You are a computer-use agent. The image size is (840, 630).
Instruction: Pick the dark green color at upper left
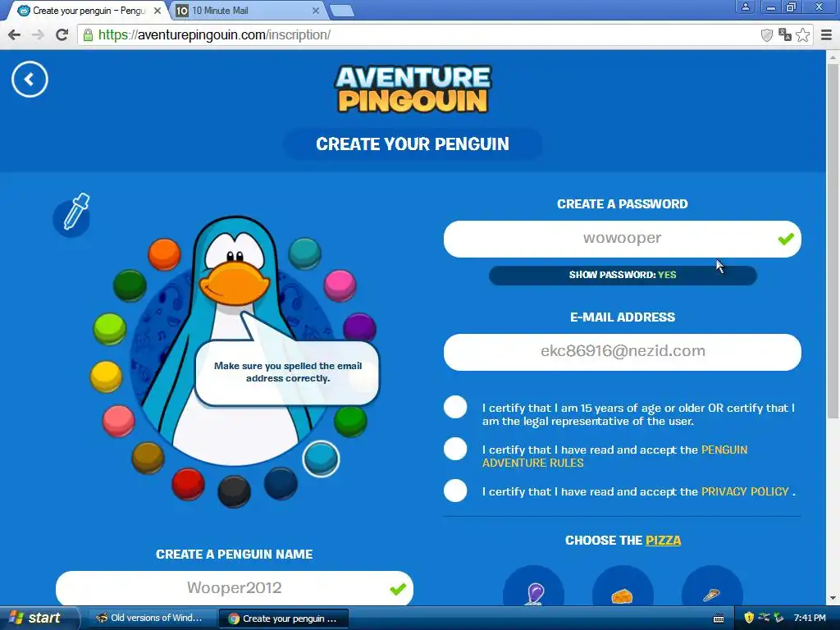point(130,285)
